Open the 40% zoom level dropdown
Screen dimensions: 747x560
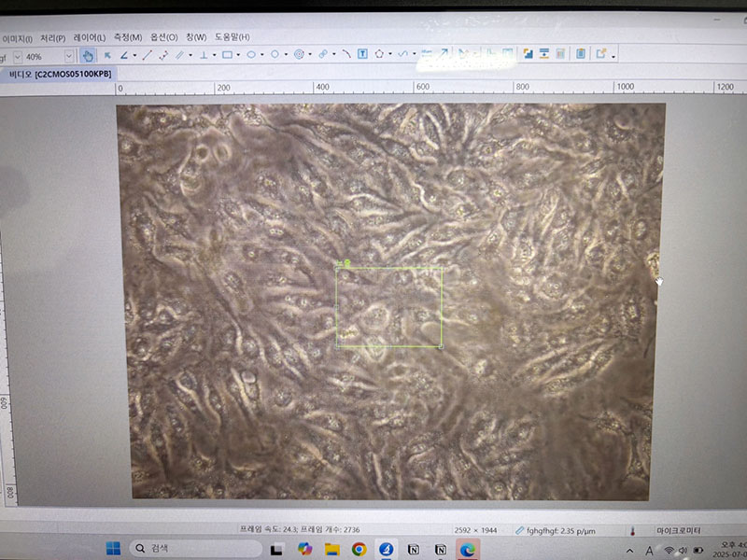point(68,56)
